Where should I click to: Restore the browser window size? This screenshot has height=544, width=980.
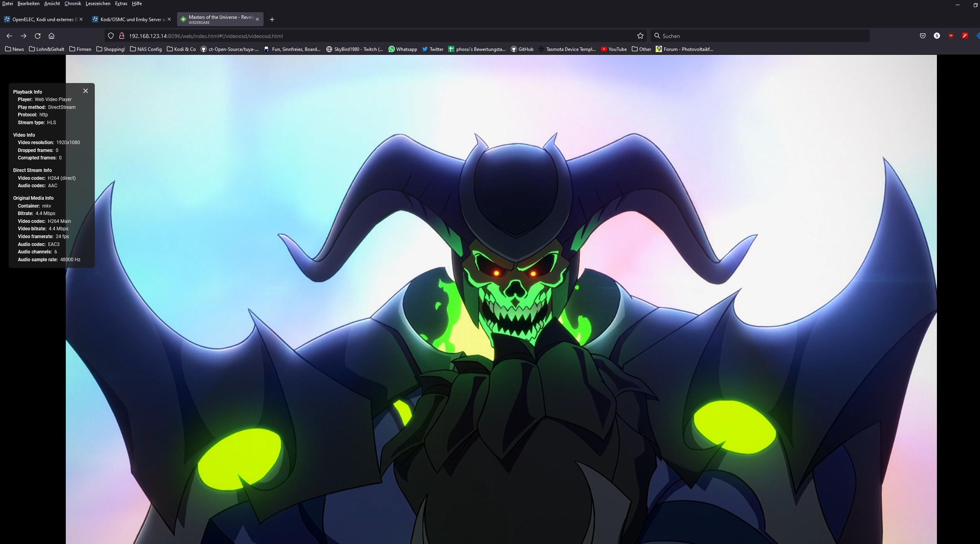click(x=975, y=5)
